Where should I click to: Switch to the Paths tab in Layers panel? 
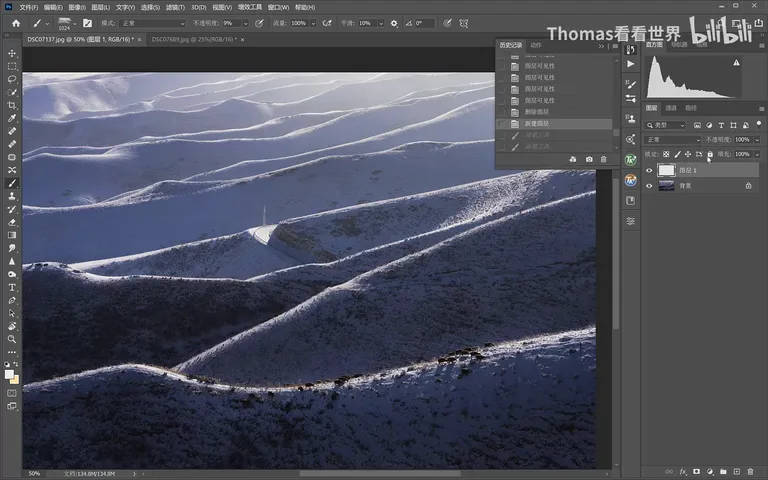tap(691, 108)
